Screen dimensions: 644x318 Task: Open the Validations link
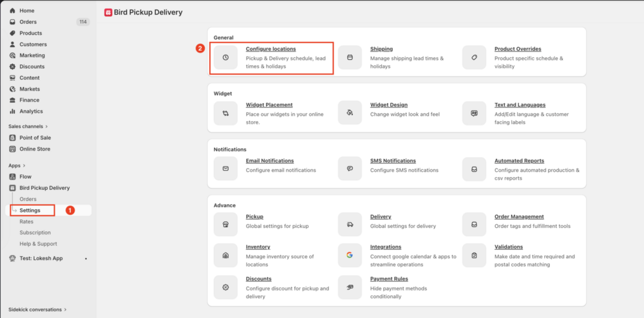click(x=509, y=247)
